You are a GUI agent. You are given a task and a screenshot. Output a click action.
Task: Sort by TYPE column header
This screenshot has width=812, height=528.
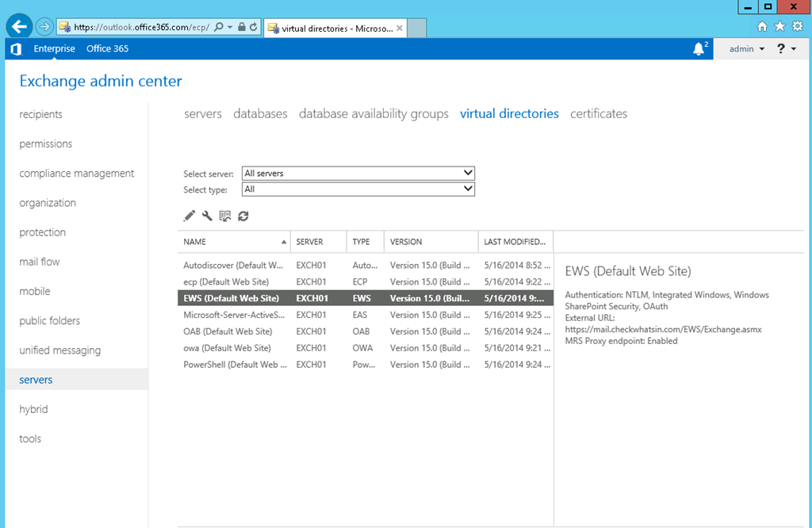(366, 242)
